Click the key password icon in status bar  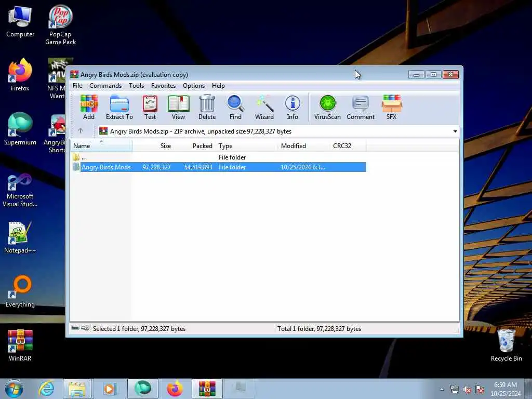pyautogui.click(x=86, y=328)
